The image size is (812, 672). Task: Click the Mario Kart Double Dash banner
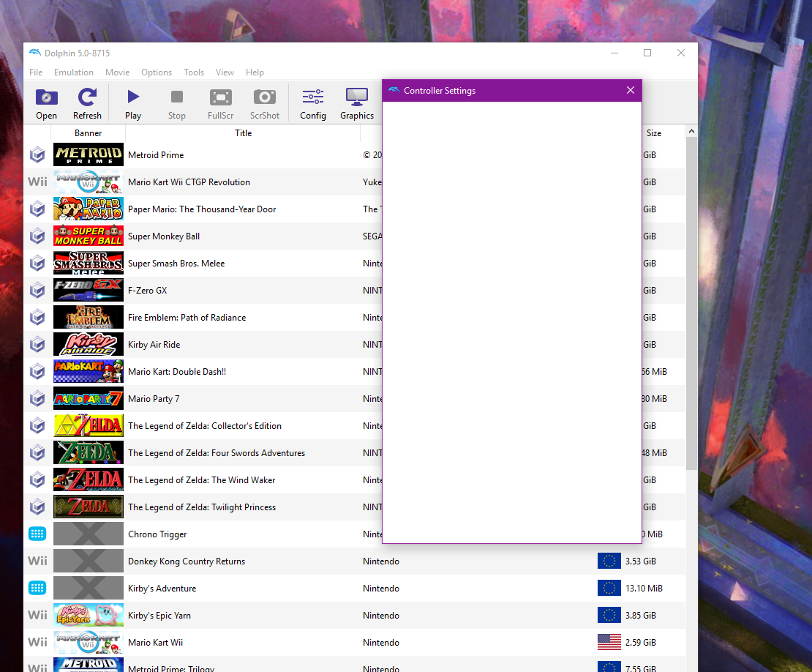coord(89,371)
